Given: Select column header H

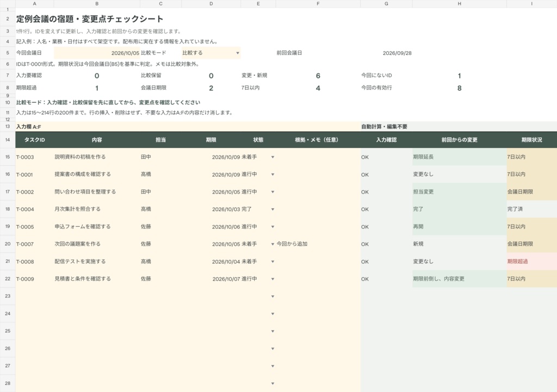Looking at the screenshot, I should tap(459, 4).
